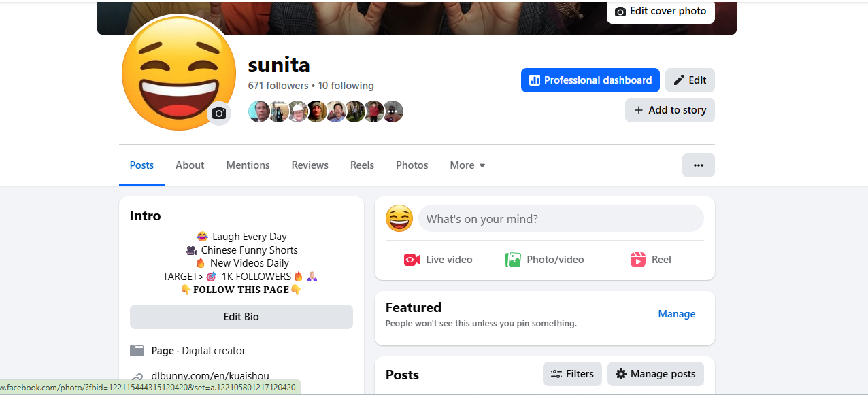Viewport: 868px width, 395px height.
Task: Click the Featured heading
Action: pos(414,307)
